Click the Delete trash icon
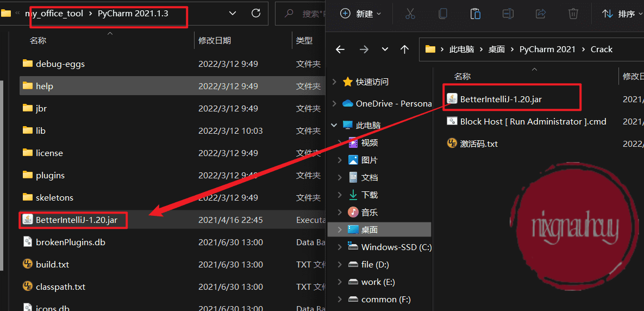The width and height of the screenshot is (644, 311). point(573,14)
